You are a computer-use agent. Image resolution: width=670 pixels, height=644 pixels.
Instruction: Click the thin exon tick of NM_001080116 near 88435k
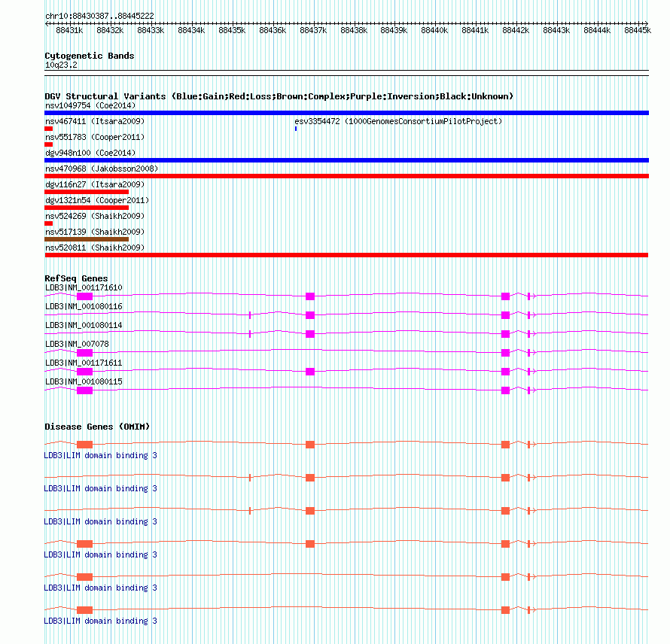pos(250,315)
